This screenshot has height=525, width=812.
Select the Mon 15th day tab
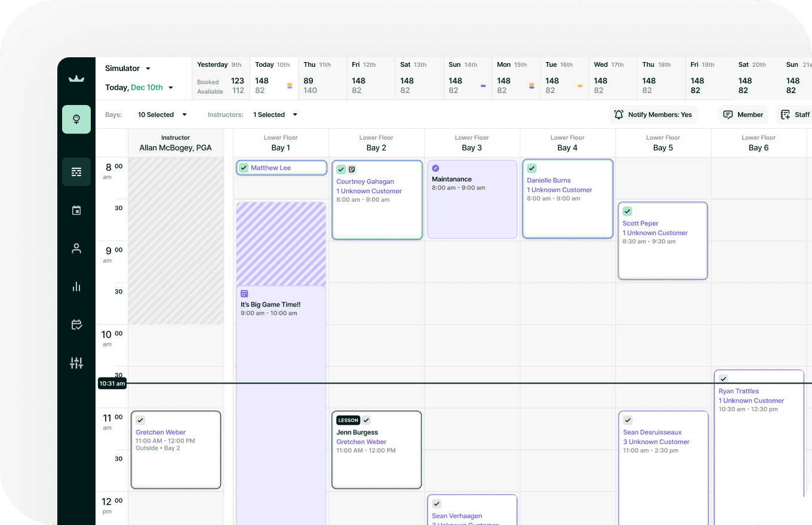tap(516, 78)
